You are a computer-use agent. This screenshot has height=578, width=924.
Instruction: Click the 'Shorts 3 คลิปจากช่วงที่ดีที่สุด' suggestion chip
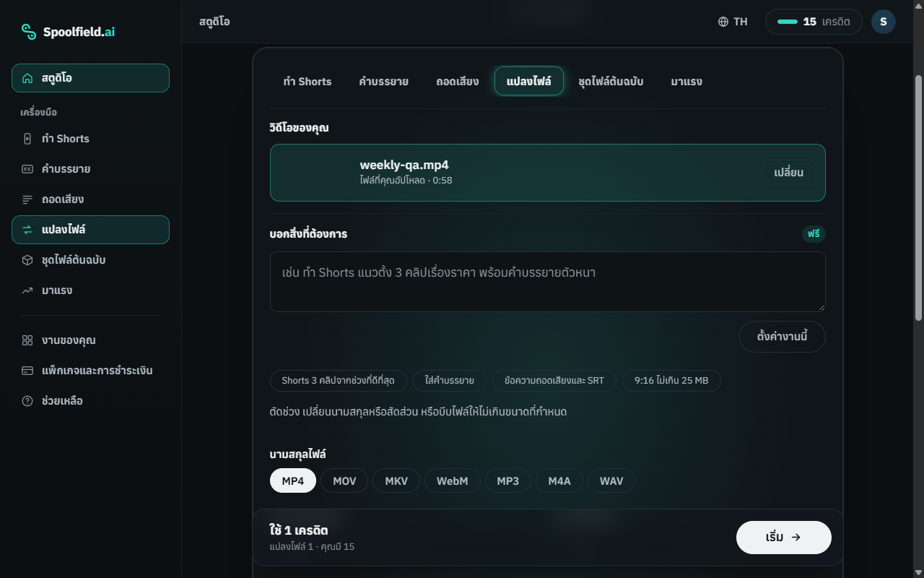click(339, 381)
